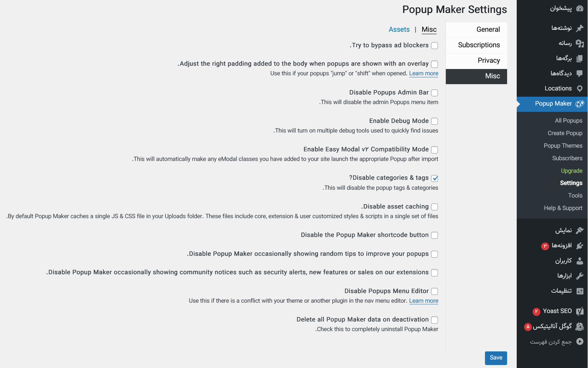The width and height of the screenshot is (588, 368).
Task: Open Learn more link under Menu Editor
Action: point(424,301)
